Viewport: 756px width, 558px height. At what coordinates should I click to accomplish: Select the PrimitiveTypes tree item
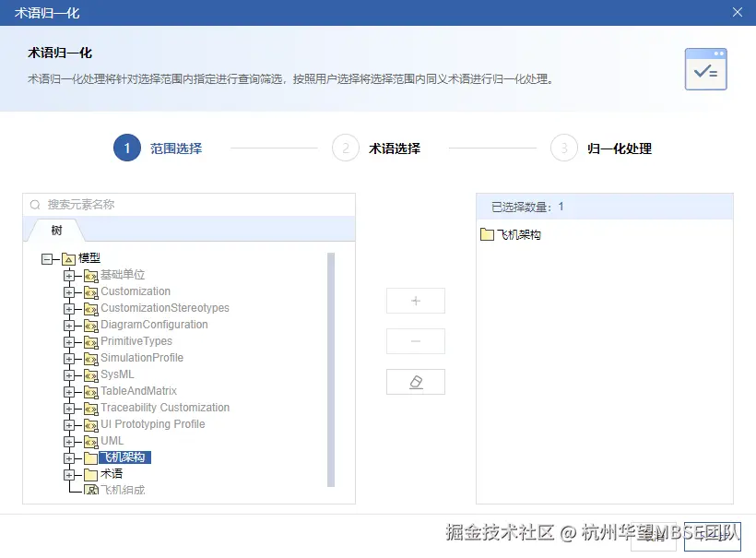(x=136, y=341)
